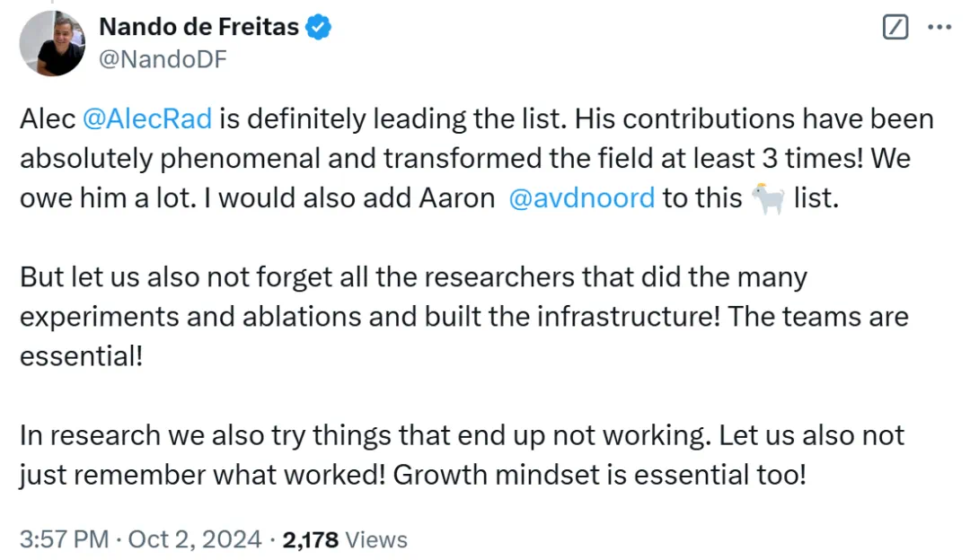Click the 2,178 view count number
The width and height of the screenshot is (970, 560).
(311, 539)
